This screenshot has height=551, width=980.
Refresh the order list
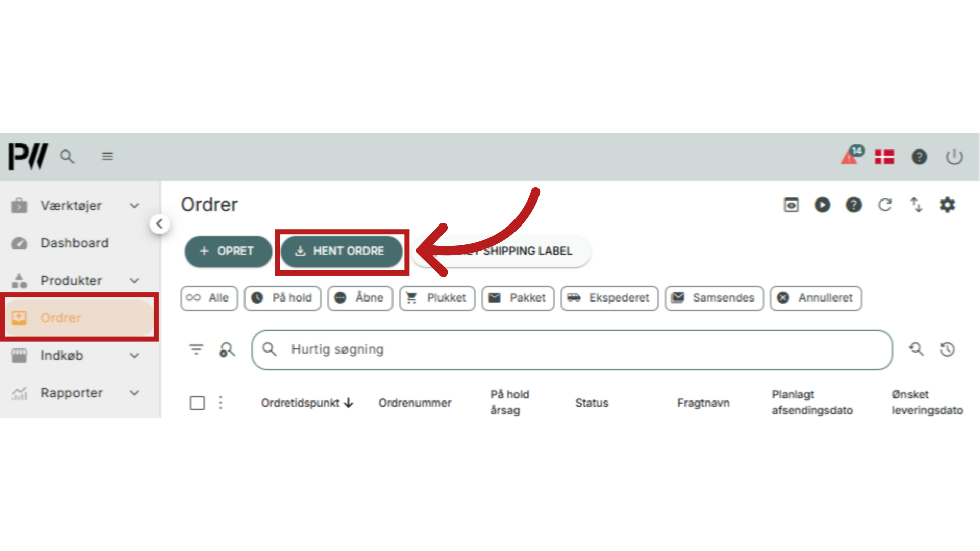coord(885,205)
